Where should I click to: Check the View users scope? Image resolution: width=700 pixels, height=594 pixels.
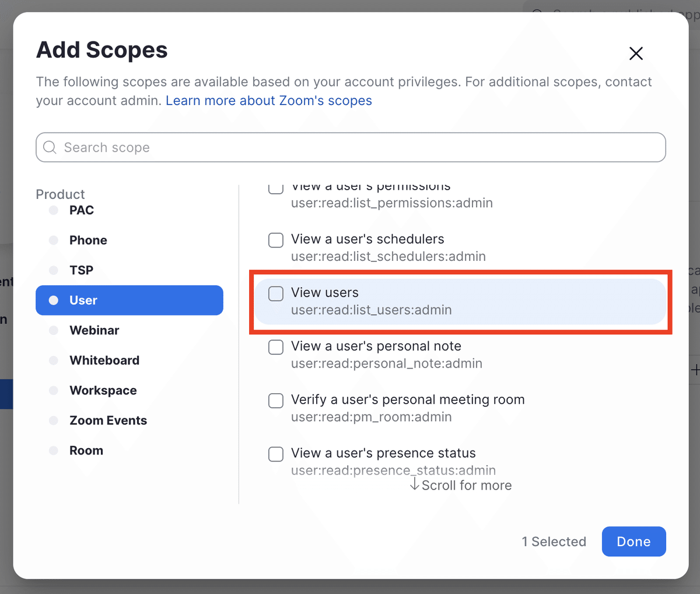tap(276, 293)
